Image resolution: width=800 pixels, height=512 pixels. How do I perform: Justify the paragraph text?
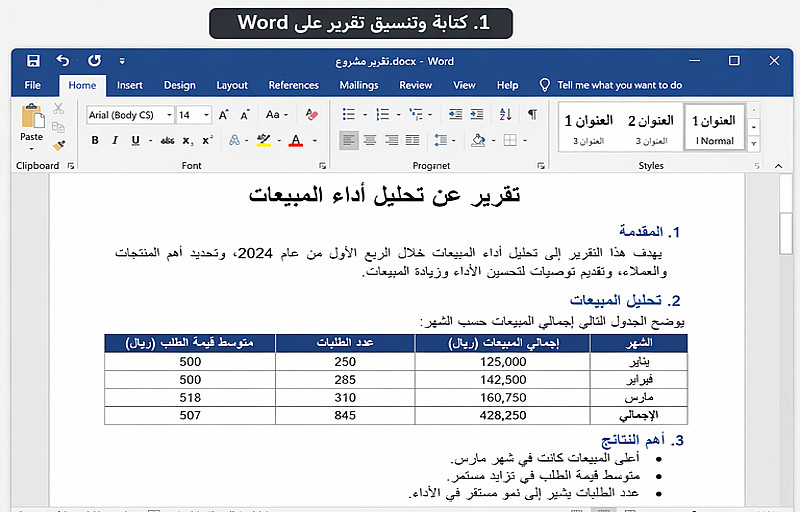click(x=412, y=140)
